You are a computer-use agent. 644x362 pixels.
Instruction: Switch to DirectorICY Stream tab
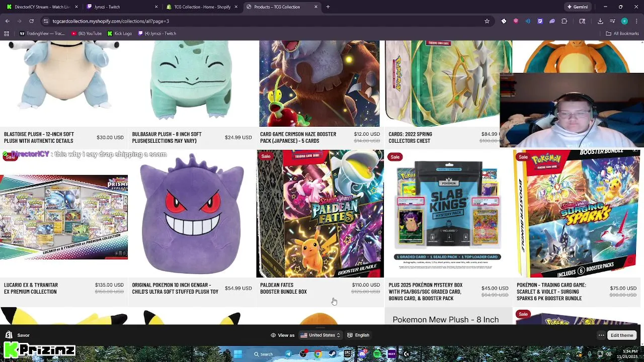[x=42, y=7]
